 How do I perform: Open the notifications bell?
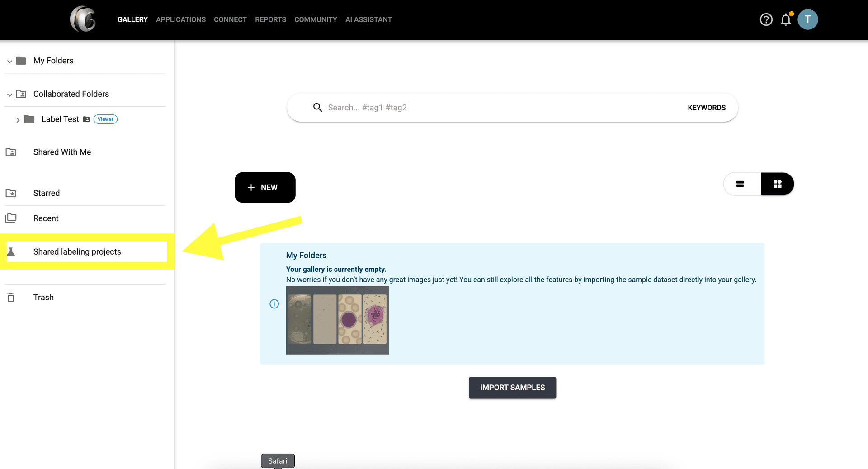786,19
